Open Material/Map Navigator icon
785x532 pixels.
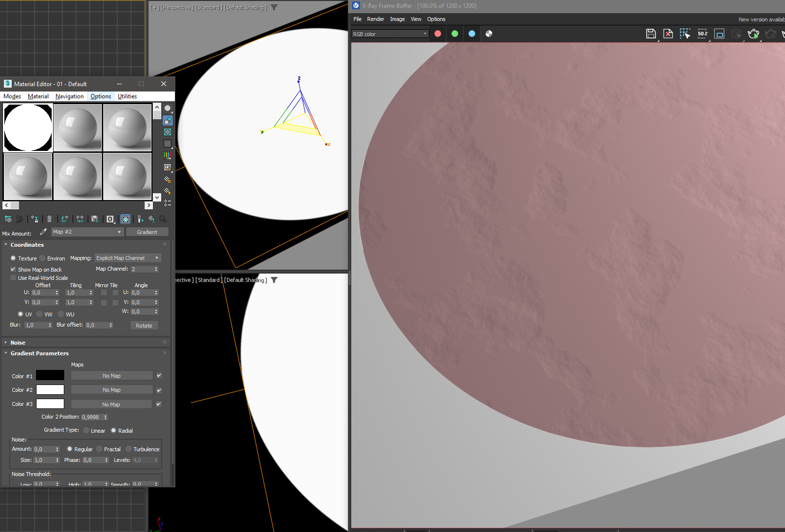(168, 202)
